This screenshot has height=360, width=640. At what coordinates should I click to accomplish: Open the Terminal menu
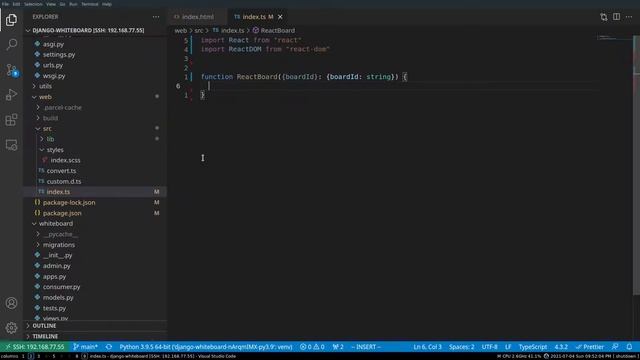click(x=90, y=4)
